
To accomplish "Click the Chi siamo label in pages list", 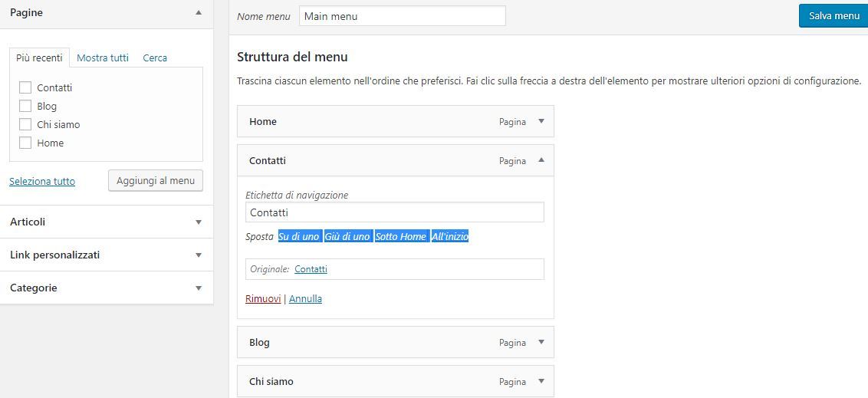I will point(58,124).
